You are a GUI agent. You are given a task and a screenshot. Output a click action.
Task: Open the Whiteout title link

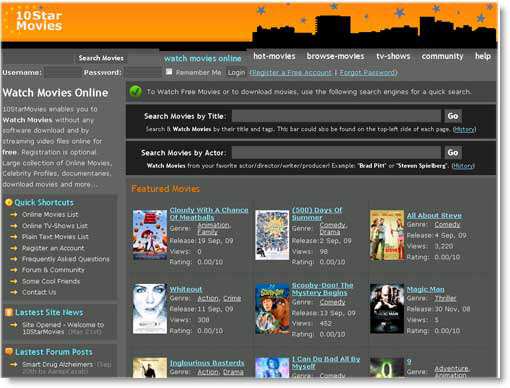[x=186, y=289]
